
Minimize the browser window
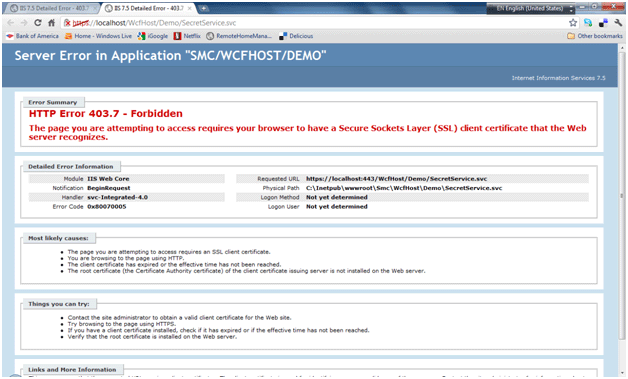583,6
